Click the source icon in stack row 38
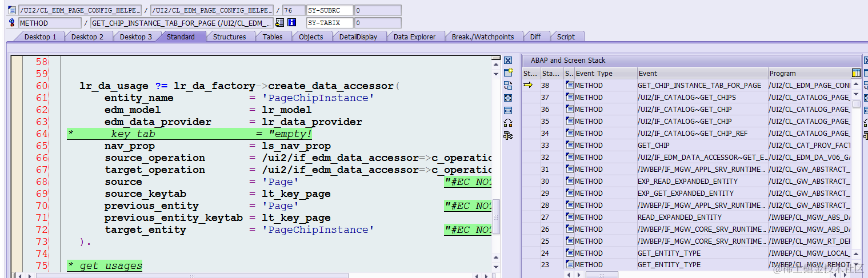This screenshot has width=868, height=278. pyautogui.click(x=570, y=85)
